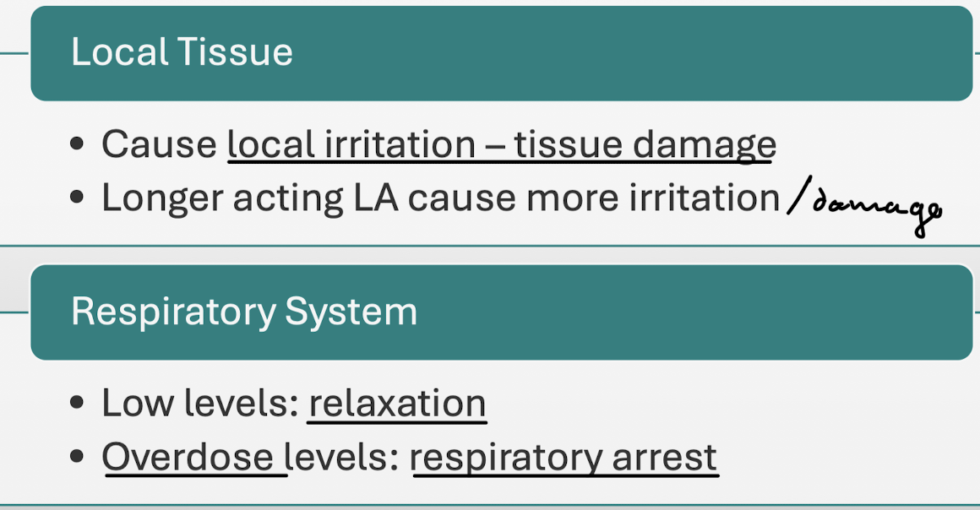This screenshot has width=980, height=510.
Task: Click the bullet dot before 'Overdose'
Action: [78, 458]
